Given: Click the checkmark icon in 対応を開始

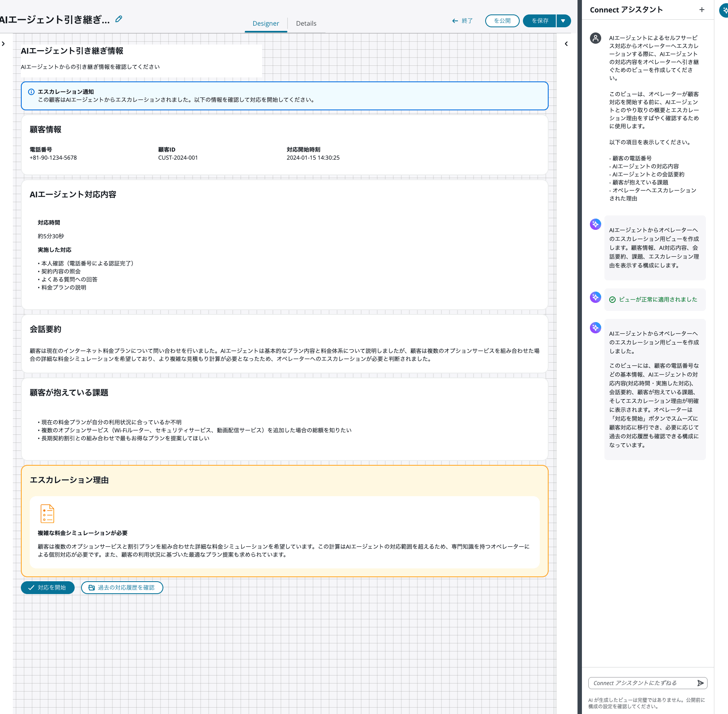Looking at the screenshot, I should pyautogui.click(x=31, y=588).
